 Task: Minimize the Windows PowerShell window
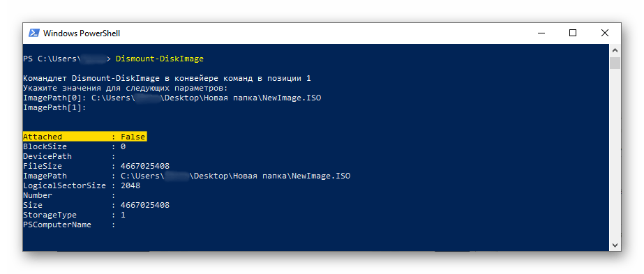tap(541, 33)
